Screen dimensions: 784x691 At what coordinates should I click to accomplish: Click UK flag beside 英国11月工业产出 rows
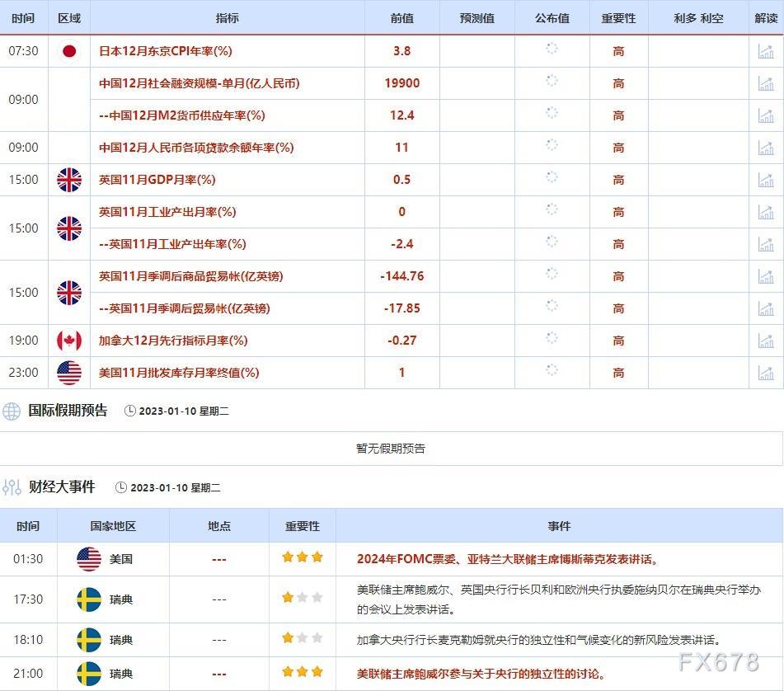point(69,228)
